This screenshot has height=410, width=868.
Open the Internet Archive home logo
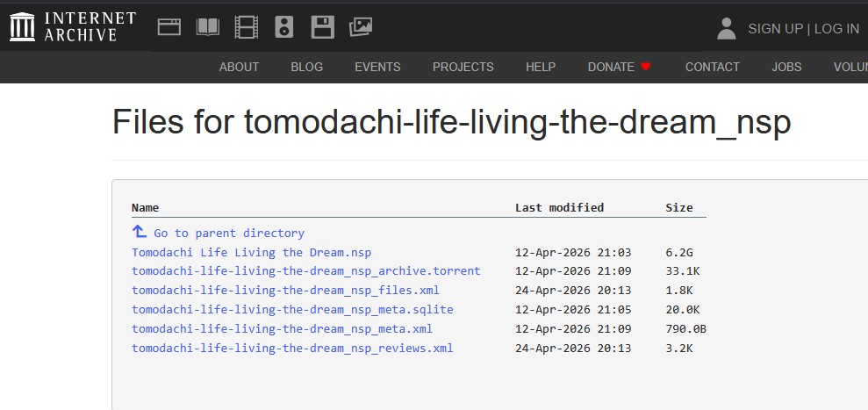[73, 26]
